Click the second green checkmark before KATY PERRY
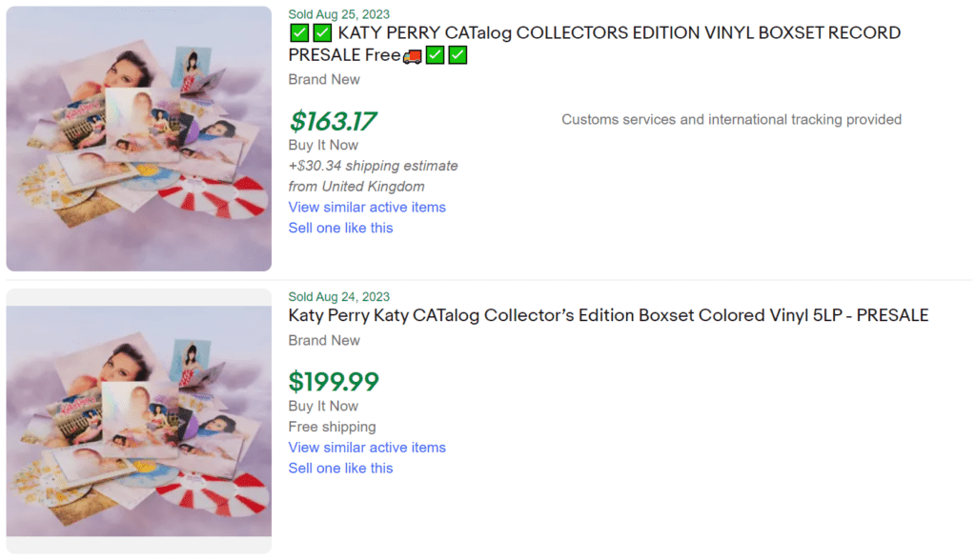 click(322, 33)
